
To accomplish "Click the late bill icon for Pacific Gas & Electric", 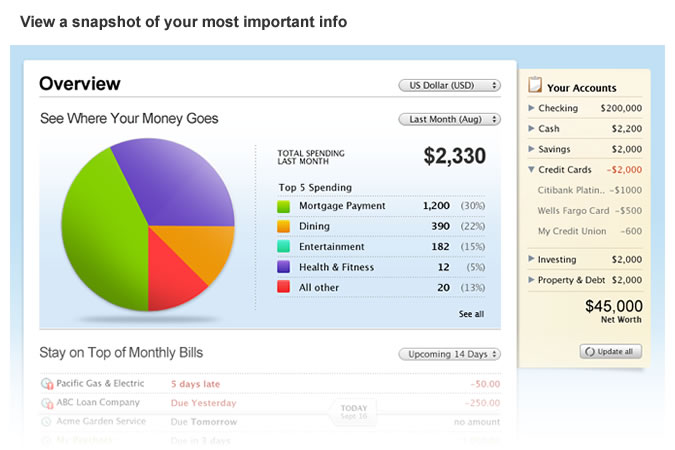I will tap(47, 383).
